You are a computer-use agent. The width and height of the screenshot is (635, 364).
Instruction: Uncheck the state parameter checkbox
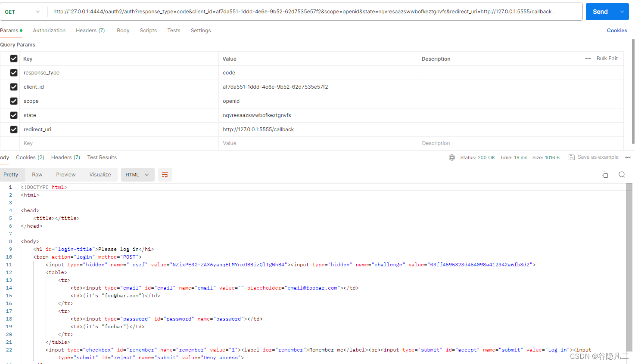(x=14, y=115)
